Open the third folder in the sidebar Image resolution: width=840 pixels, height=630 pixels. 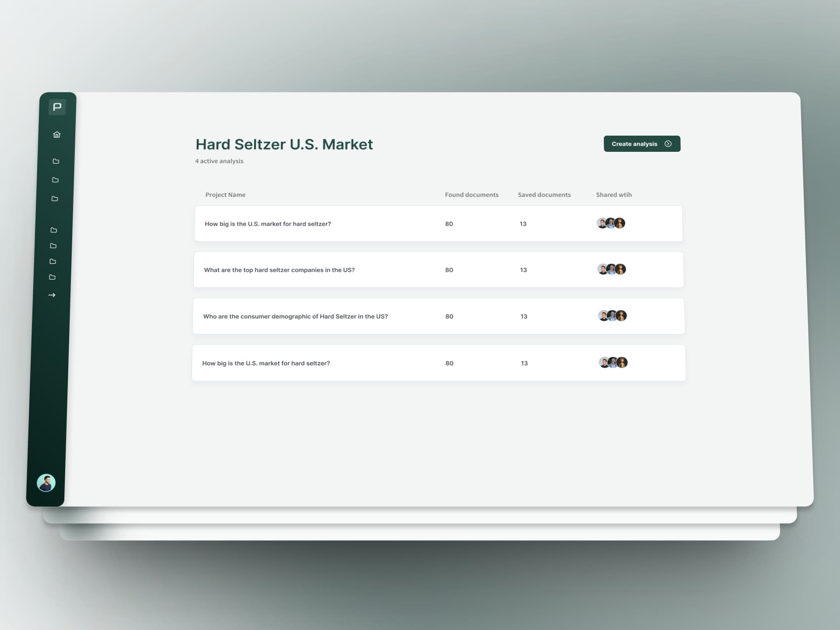[55, 199]
